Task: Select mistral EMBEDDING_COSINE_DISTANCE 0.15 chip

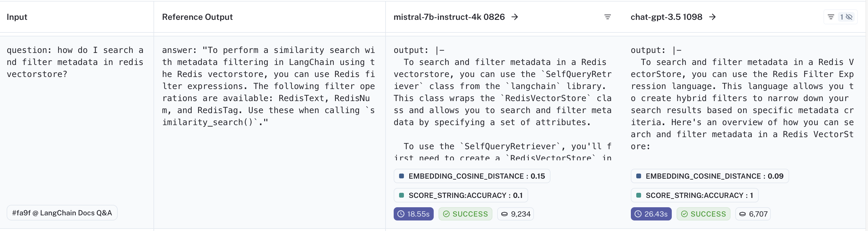Action: (x=472, y=176)
